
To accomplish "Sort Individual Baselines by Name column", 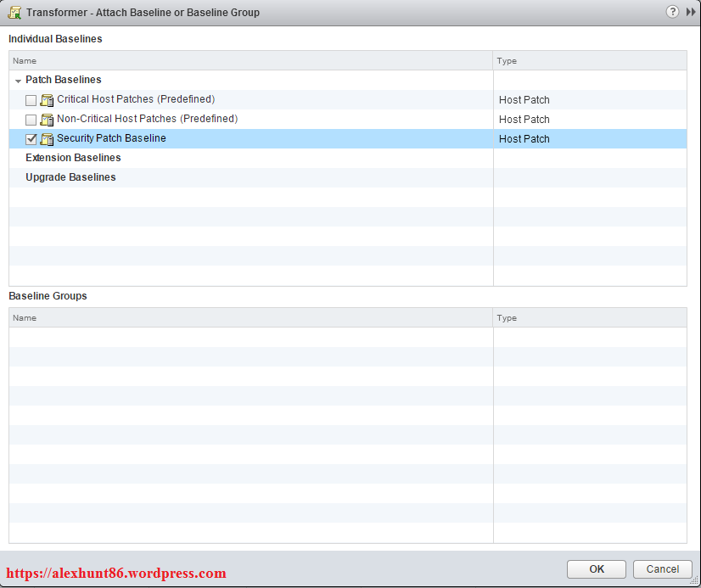I will [250, 61].
